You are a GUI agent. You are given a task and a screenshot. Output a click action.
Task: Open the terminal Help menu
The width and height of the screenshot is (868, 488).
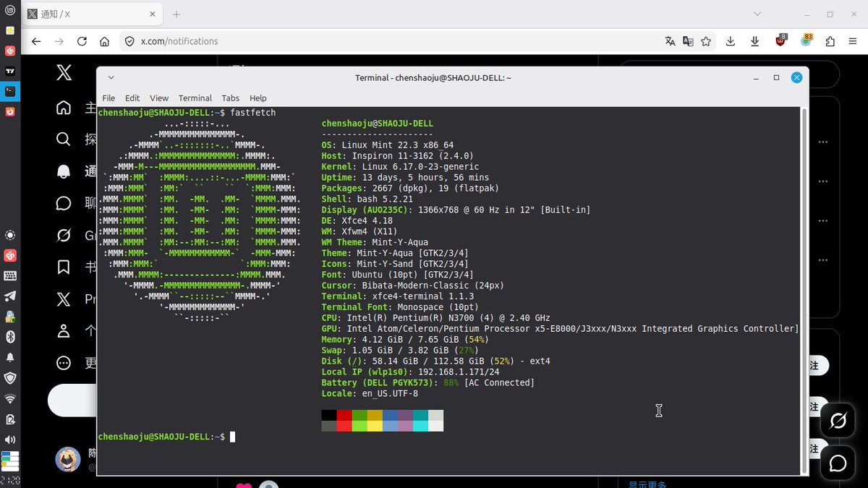tap(258, 98)
